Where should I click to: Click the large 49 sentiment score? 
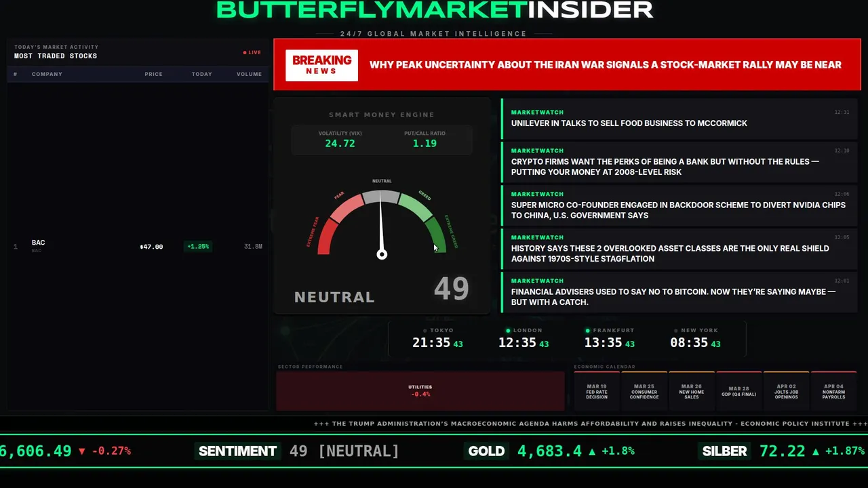(452, 289)
